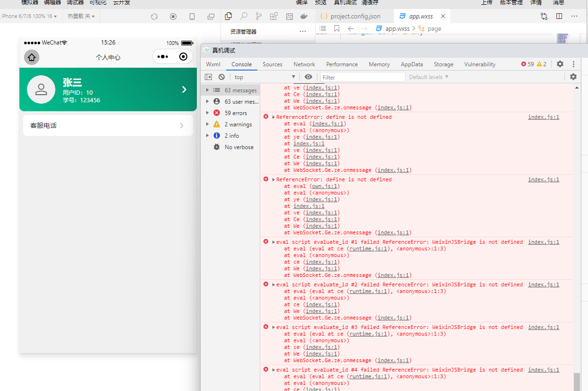Toggle the 热重载 关 hot reload setting
The image size is (588, 391).
tap(81, 16)
